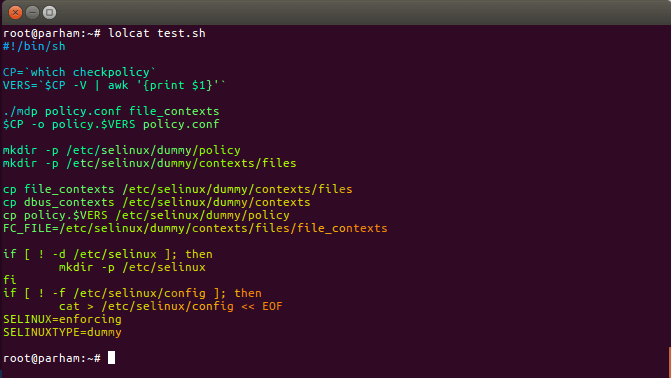Maximize the terminal window
671x378 pixels.
click(50, 12)
